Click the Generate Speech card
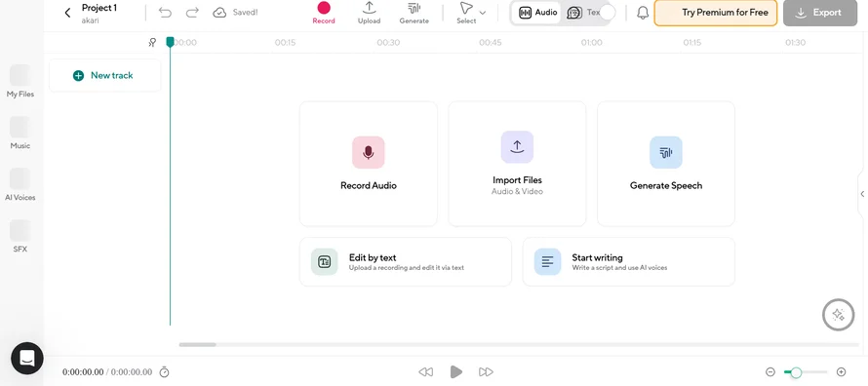This screenshot has width=868, height=386. [x=666, y=164]
